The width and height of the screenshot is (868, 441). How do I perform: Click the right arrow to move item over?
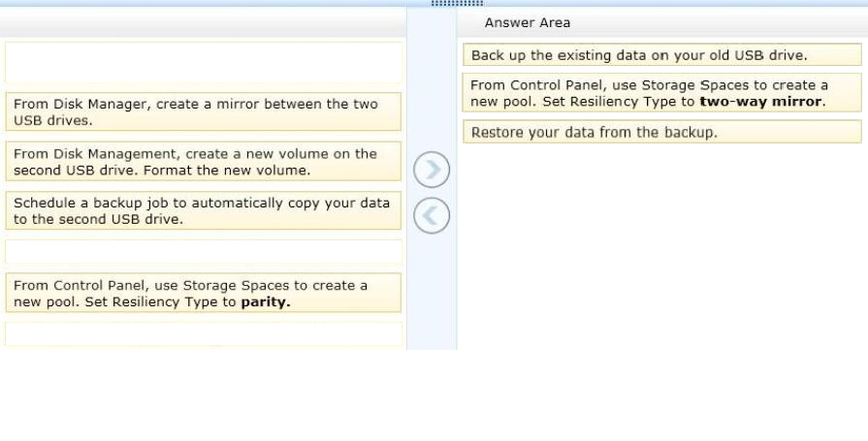(x=432, y=170)
